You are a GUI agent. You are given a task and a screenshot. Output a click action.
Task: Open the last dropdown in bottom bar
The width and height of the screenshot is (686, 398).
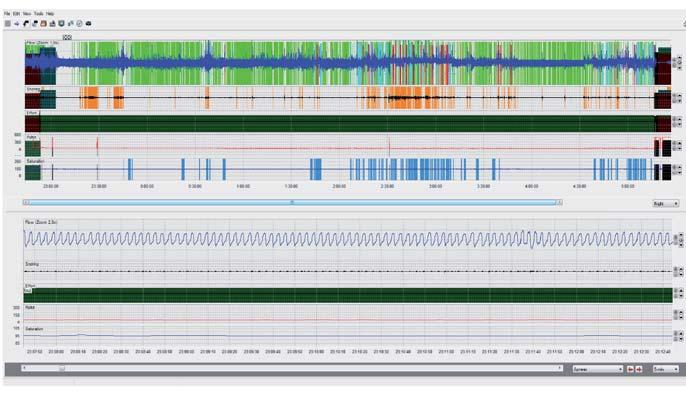[x=665, y=370]
